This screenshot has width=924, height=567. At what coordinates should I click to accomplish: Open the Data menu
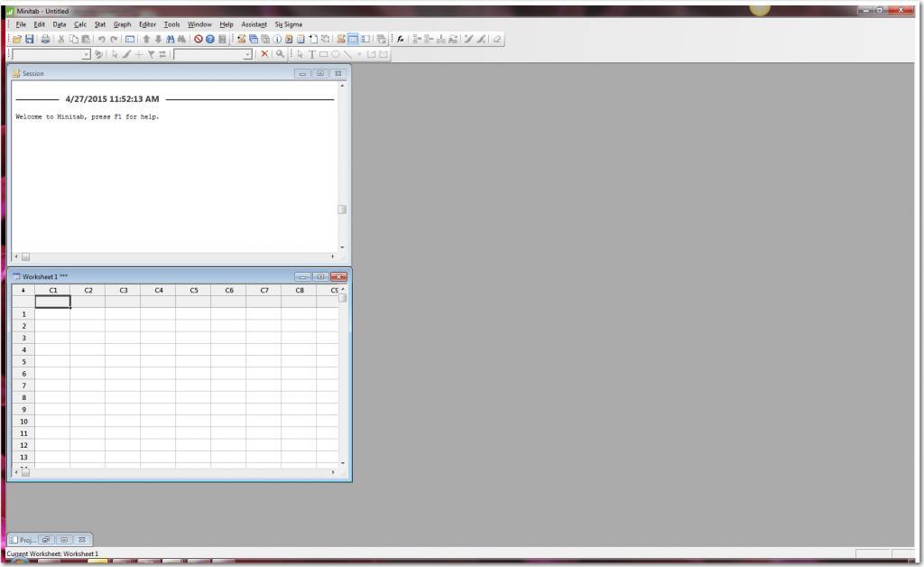pyautogui.click(x=60, y=24)
